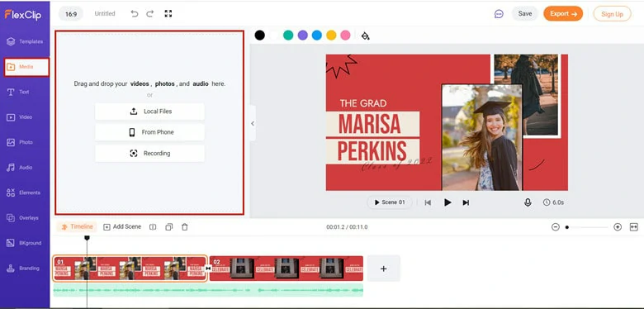This screenshot has width=644, height=309.
Task: Click the Export button
Action: click(563, 13)
